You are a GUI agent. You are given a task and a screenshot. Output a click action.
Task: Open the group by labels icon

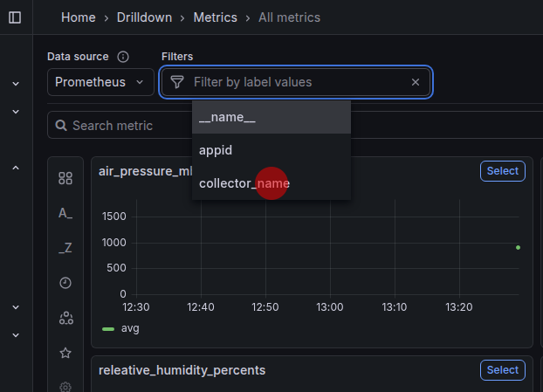65,318
